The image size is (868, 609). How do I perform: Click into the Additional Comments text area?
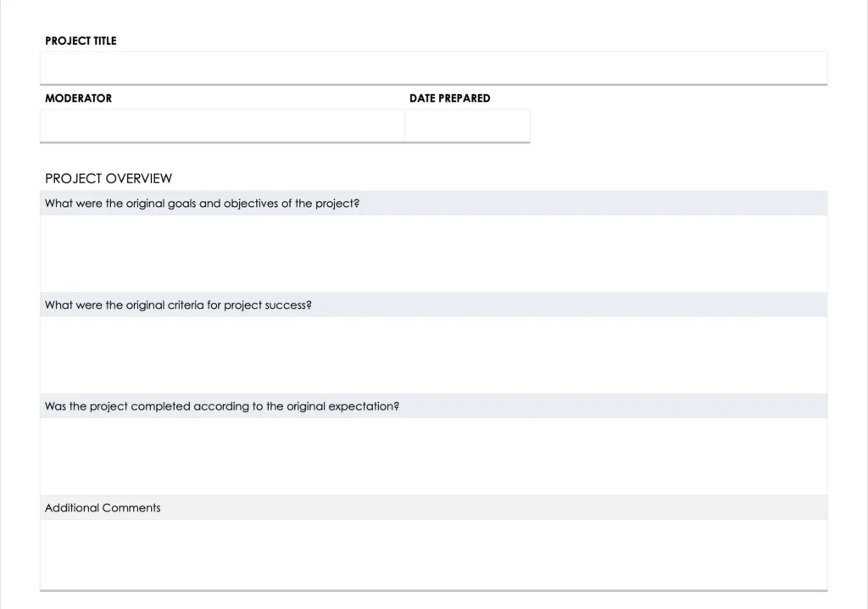433,554
